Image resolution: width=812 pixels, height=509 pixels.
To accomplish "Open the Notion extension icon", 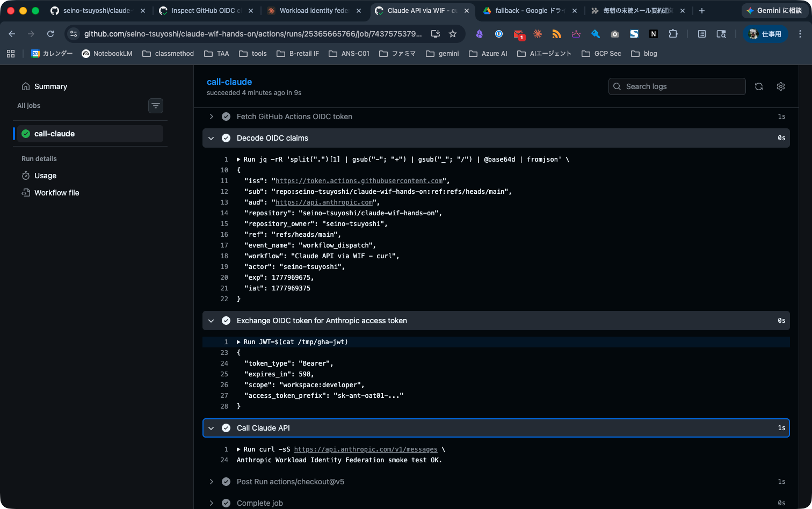I will (654, 34).
